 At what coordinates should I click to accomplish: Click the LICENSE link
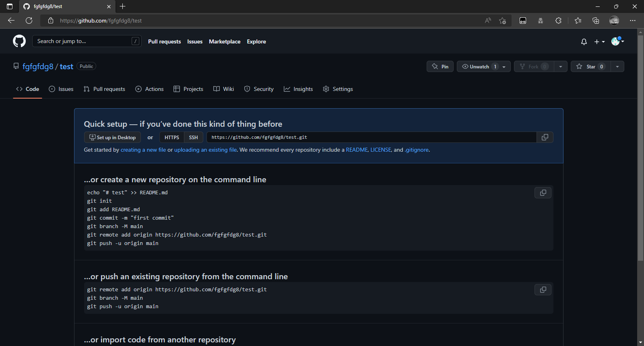(381, 150)
